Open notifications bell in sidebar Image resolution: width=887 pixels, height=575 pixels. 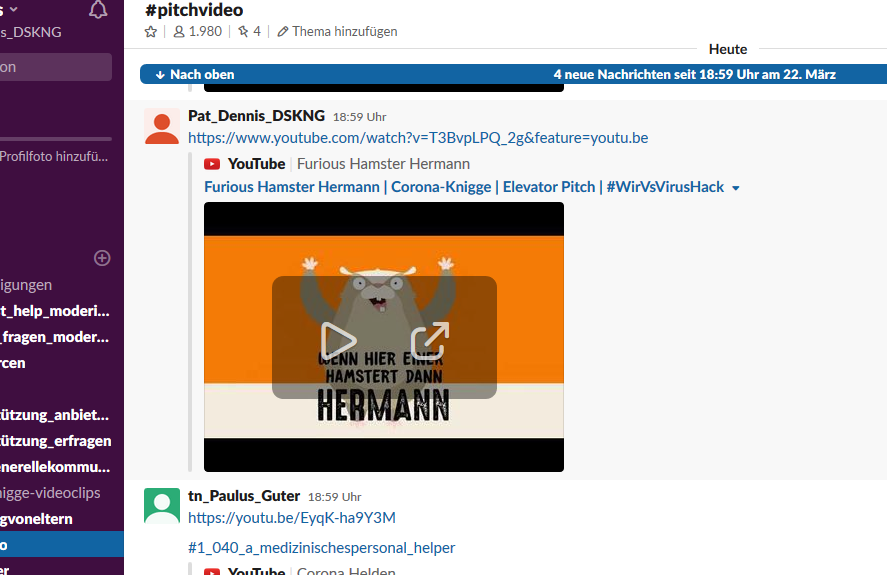coord(98,10)
